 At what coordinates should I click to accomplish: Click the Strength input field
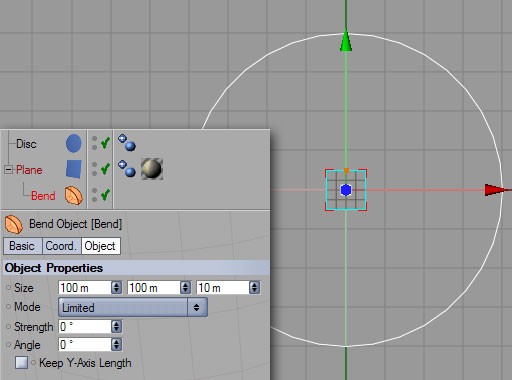tap(85, 326)
